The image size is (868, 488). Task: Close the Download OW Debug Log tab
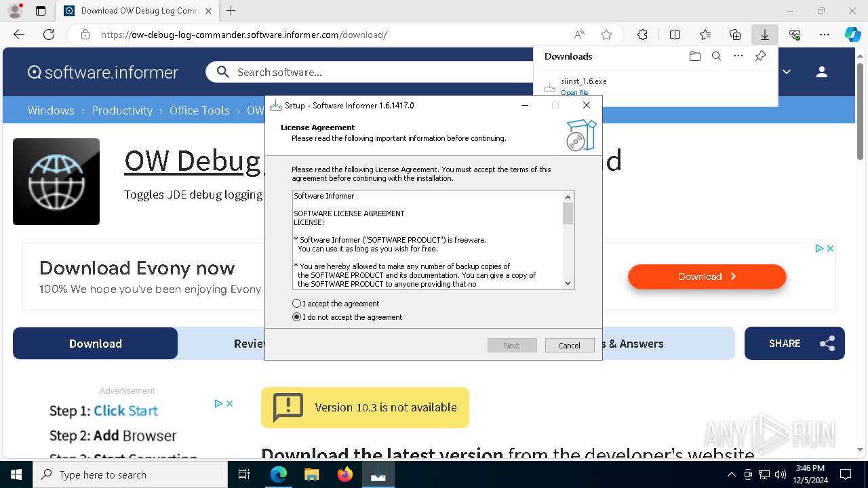click(208, 11)
